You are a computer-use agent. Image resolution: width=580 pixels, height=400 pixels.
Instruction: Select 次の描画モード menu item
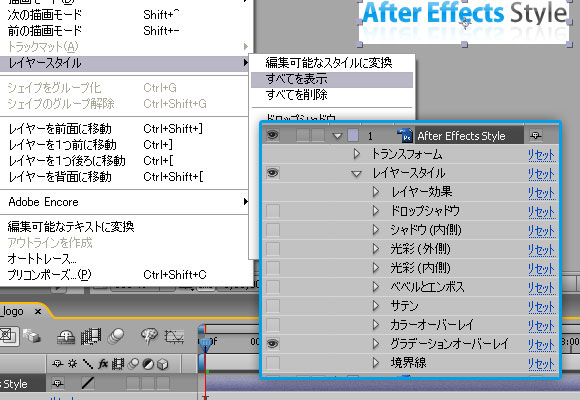tap(125, 15)
